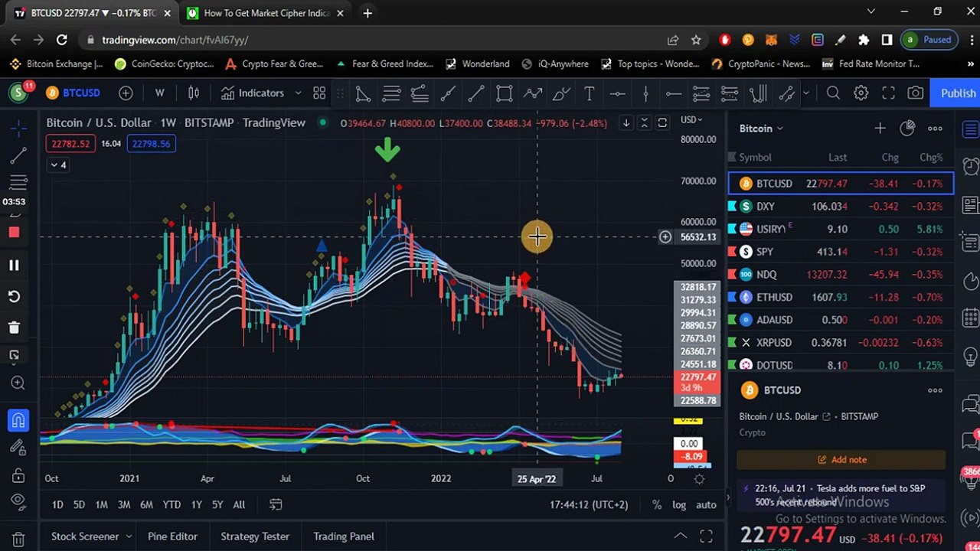Open the USD currency dropdown on the price scale

pyautogui.click(x=691, y=119)
